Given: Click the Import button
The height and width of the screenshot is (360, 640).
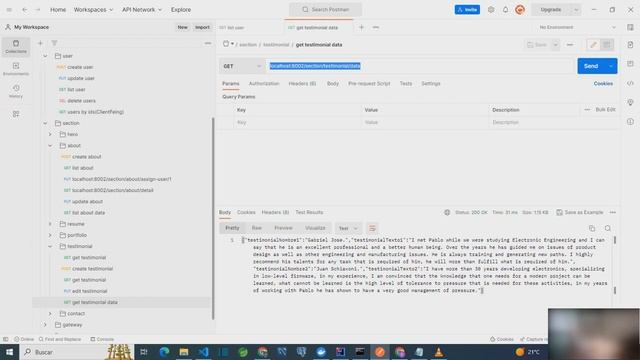Looking at the screenshot, I should coord(202,27).
